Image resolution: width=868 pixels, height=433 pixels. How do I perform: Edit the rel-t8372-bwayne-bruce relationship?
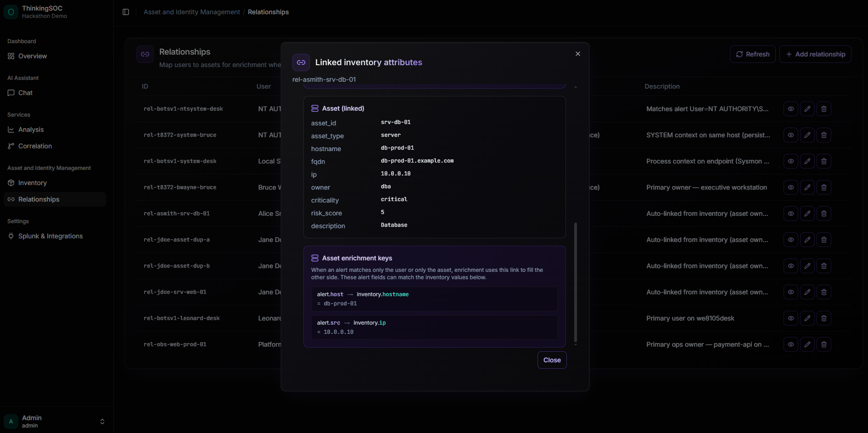807,187
